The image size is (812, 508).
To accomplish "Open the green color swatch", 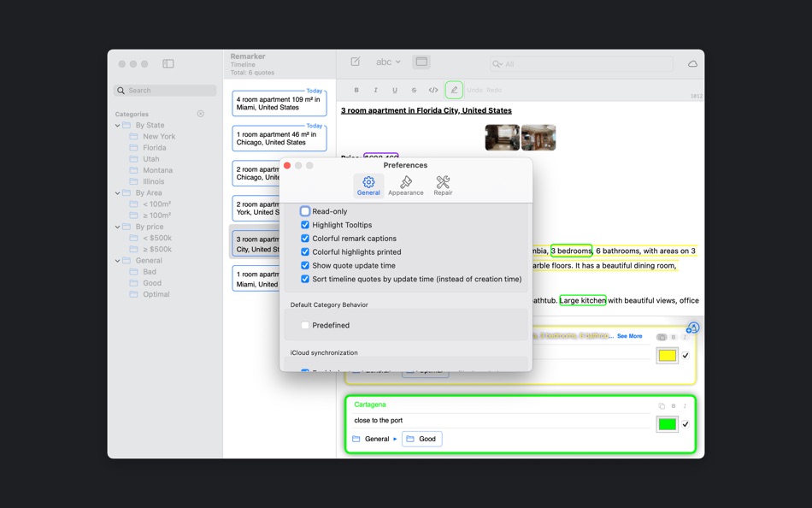I will coord(667,424).
